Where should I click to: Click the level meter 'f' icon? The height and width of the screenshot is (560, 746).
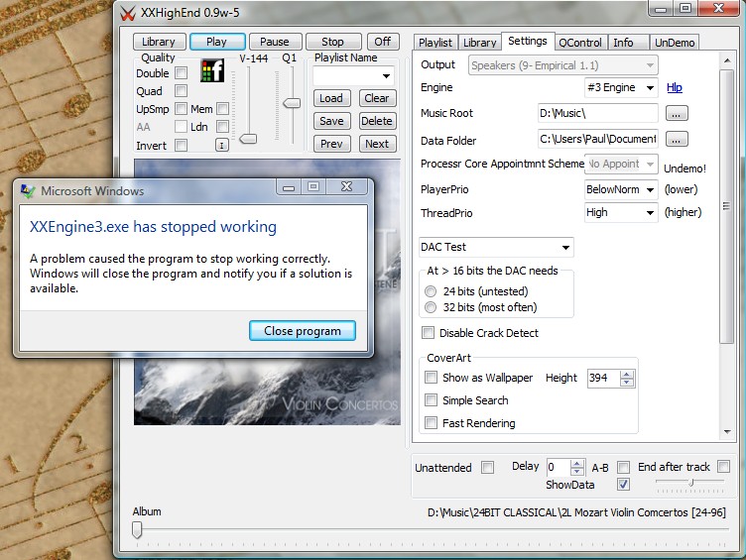click(212, 70)
